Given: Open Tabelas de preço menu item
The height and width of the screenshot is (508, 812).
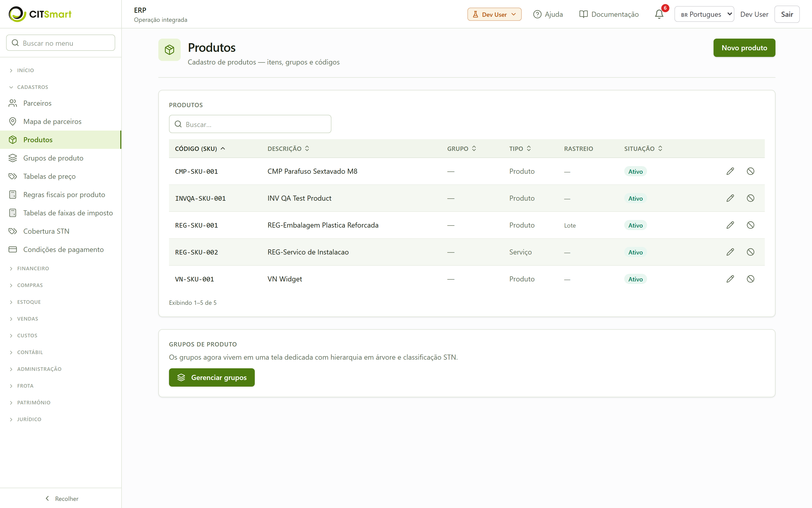Looking at the screenshot, I should pos(61,176).
